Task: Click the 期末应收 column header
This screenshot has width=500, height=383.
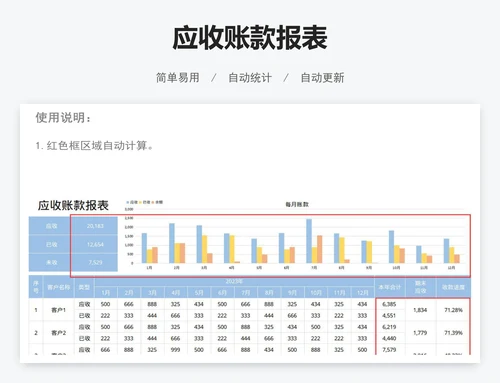Action: coord(421,287)
